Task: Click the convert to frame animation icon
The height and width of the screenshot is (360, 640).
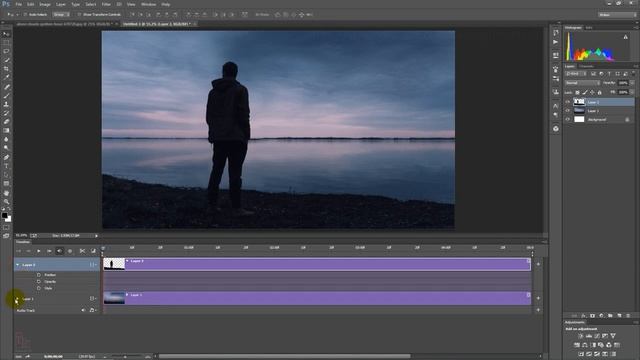Action: tap(18, 356)
